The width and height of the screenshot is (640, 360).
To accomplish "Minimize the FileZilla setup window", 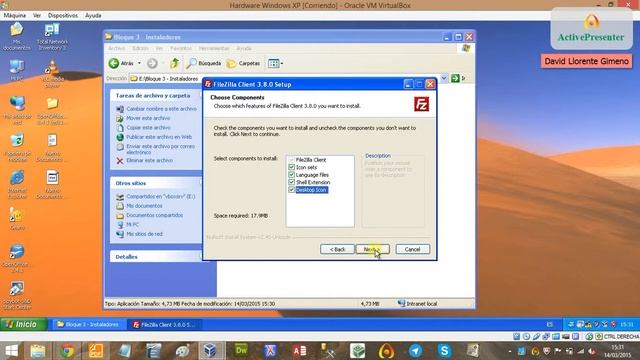I will pyautogui.click(x=408, y=84).
